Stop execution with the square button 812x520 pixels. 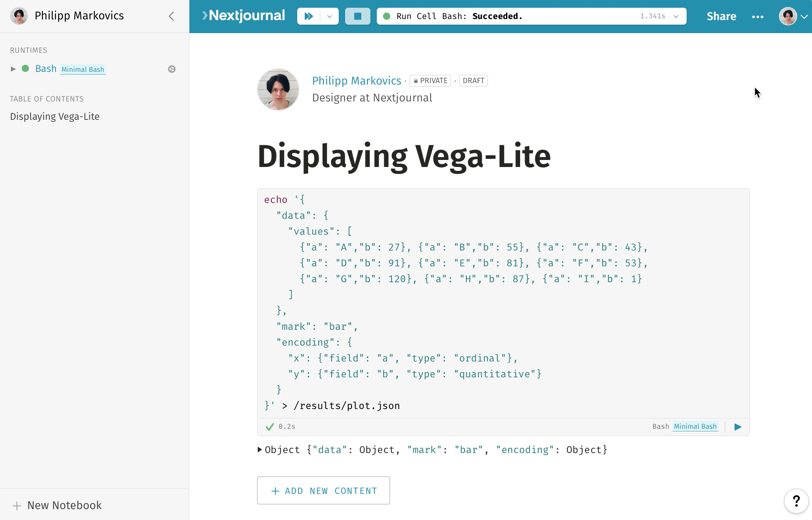357,16
